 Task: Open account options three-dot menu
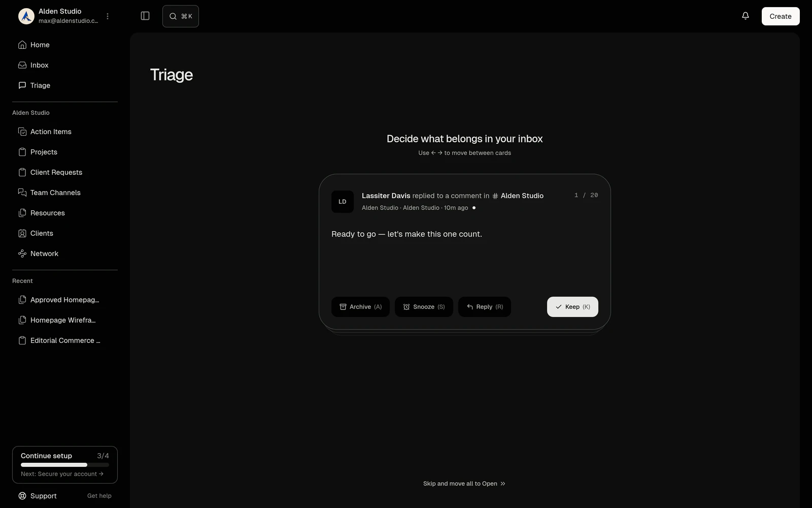pos(108,16)
